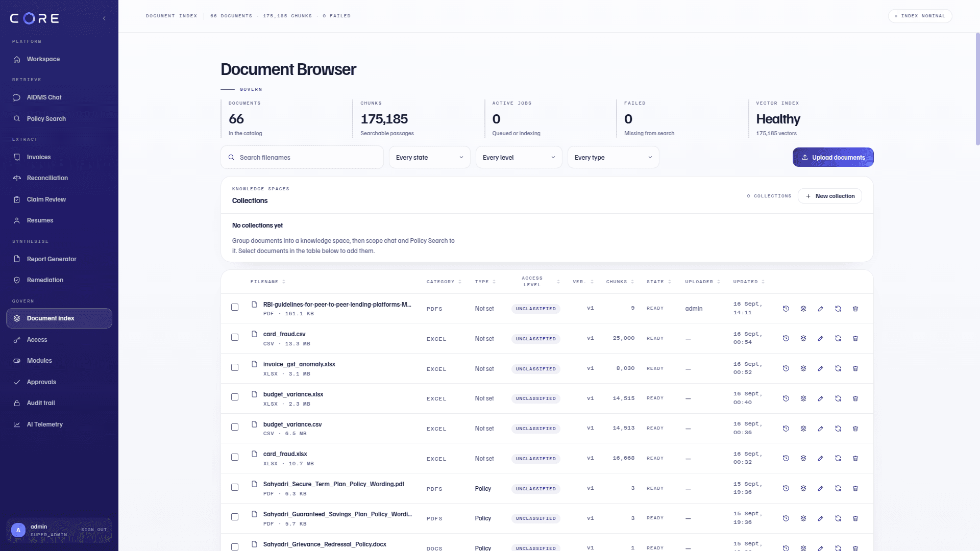Open history for Sahyadri_Secure_Term_Plan_Policy_Wording.pdf
The height and width of the screenshot is (551, 980).
point(786,488)
